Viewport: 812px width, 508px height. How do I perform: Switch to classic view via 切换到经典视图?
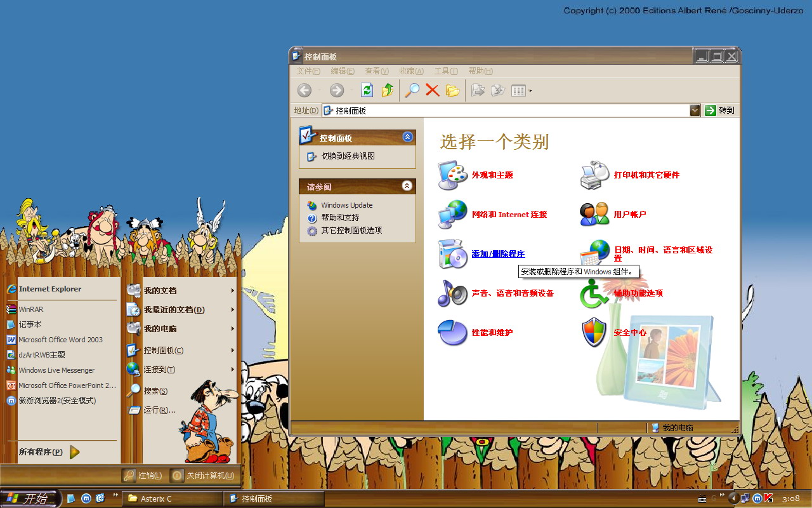click(348, 156)
